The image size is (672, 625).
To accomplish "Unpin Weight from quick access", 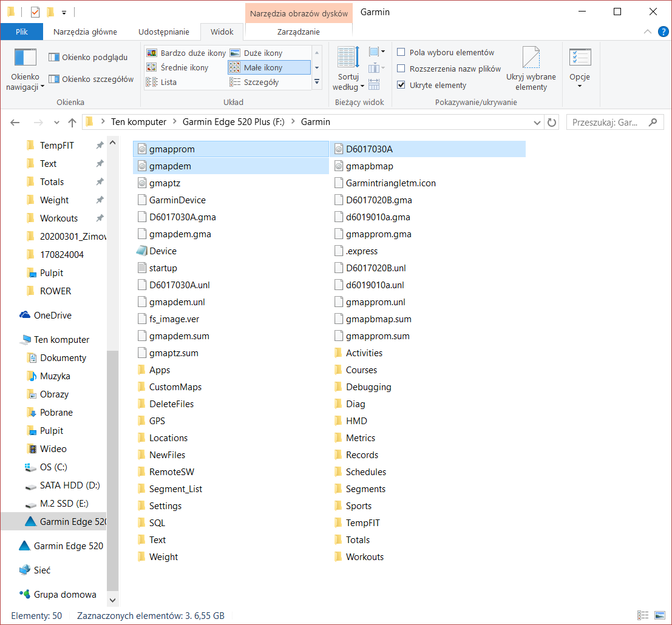I will (x=100, y=200).
